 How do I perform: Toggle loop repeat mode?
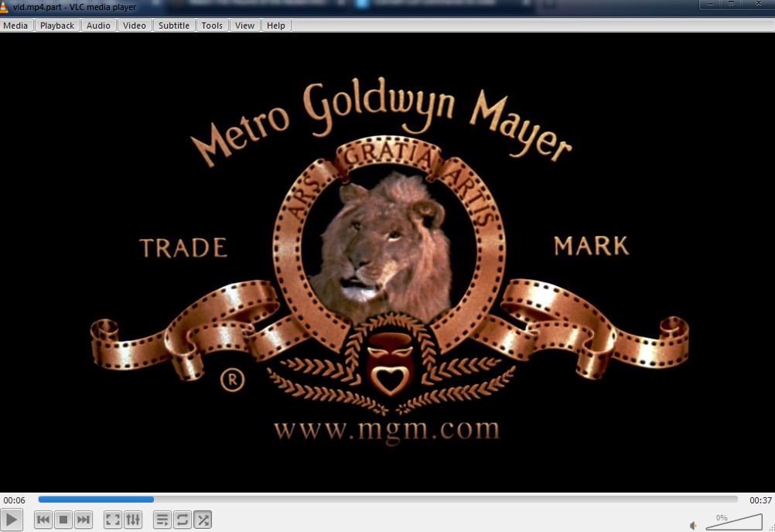click(x=183, y=520)
